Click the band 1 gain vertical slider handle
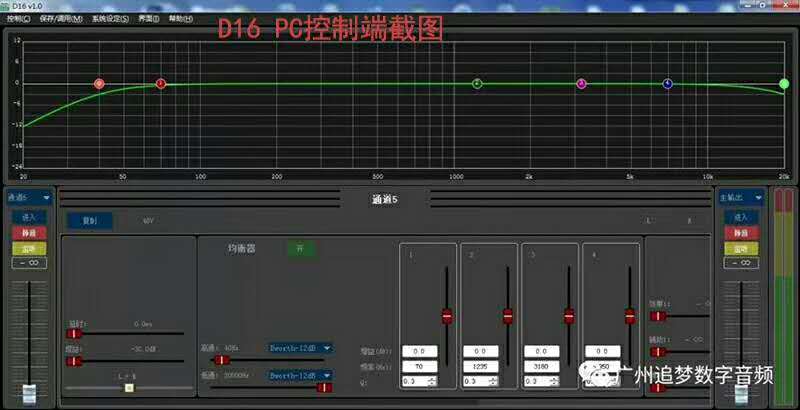The width and height of the screenshot is (800, 410). click(x=446, y=316)
